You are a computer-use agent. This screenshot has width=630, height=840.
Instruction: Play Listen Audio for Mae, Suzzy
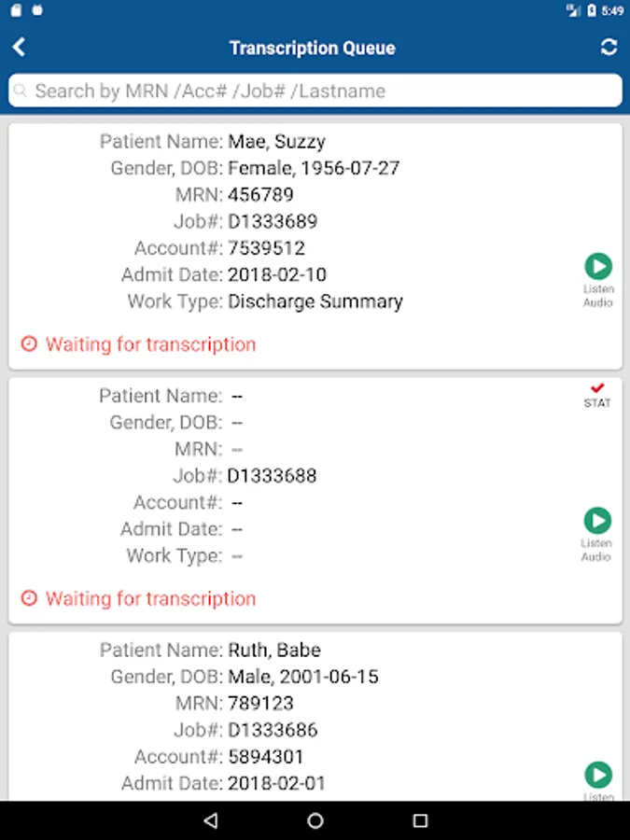pos(597,268)
